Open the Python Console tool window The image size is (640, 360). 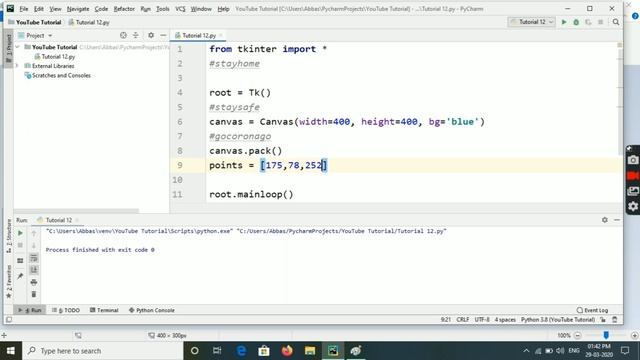152,311
